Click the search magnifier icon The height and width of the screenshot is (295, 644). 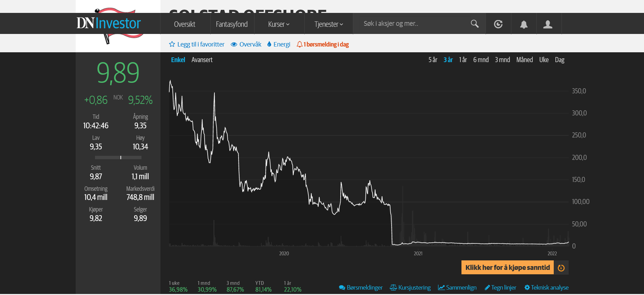[475, 24]
